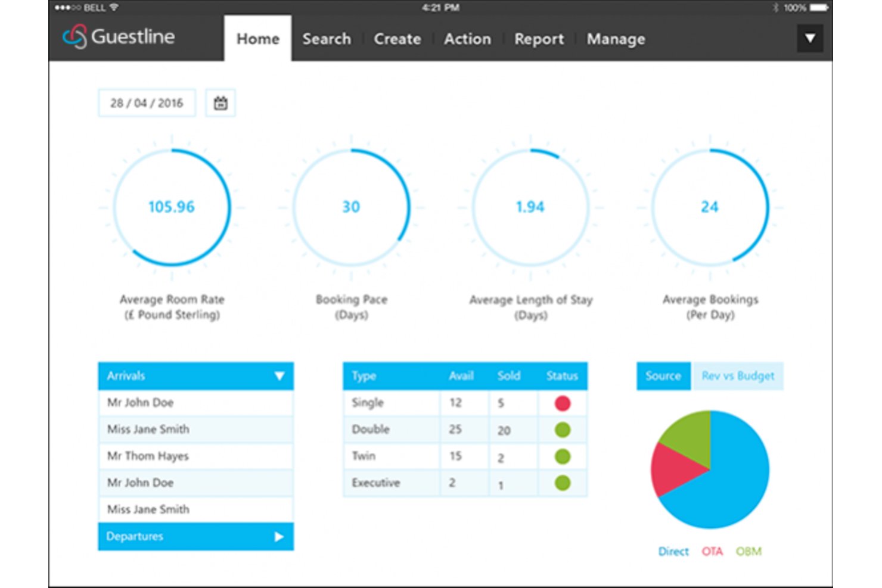Open the top-right dropdown menu arrow
The image size is (882, 588).
810,38
